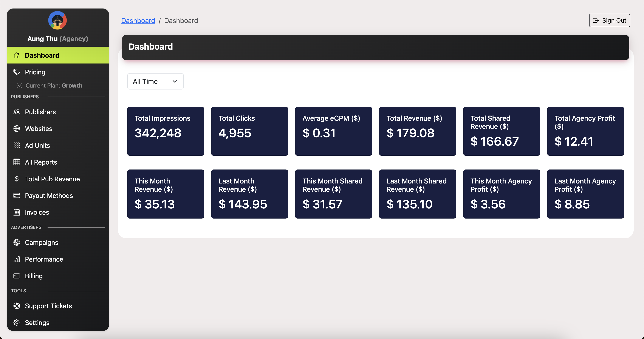
Task: Click the Current Plan checkmark icon
Action: tap(20, 85)
